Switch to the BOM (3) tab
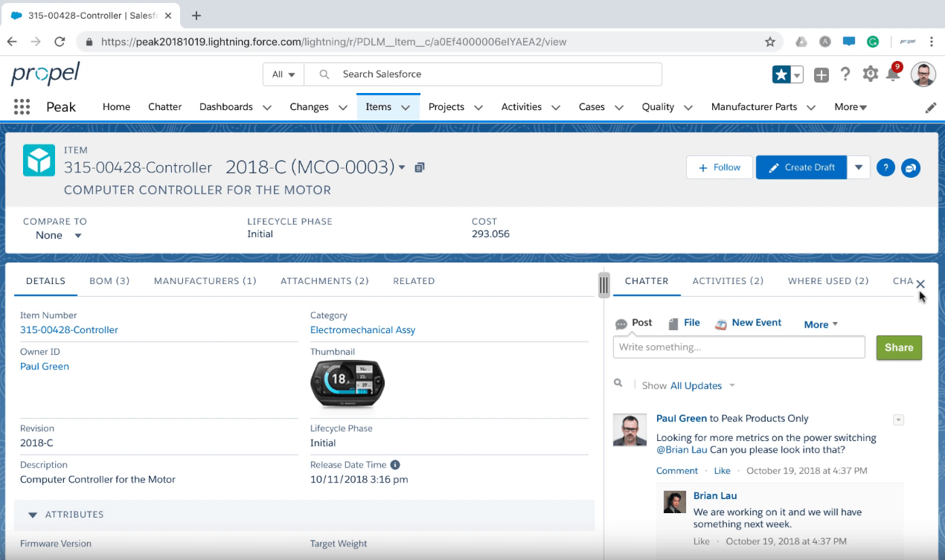 pyautogui.click(x=109, y=281)
